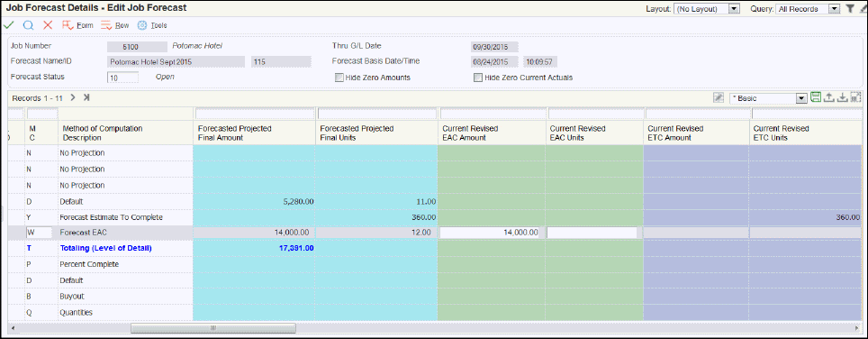This screenshot has width=868, height=339.
Task: Click the bold 17,391.00 total amount
Action: pos(296,248)
